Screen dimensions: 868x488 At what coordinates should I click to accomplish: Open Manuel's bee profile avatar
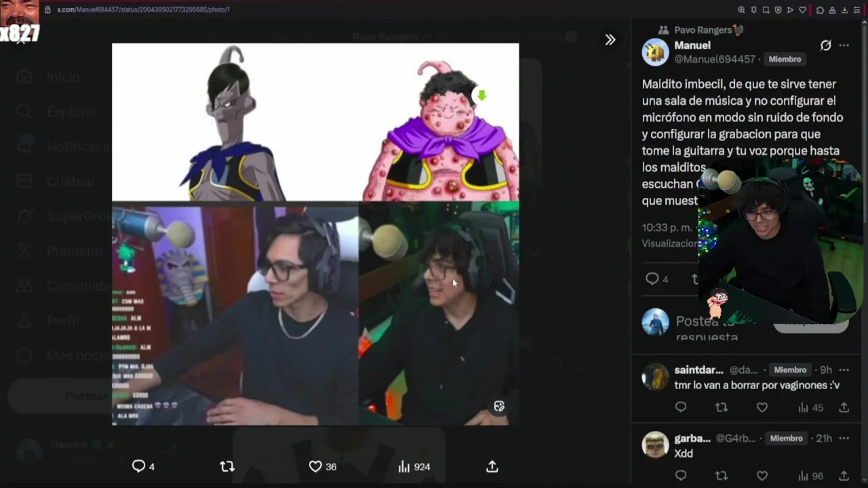655,53
